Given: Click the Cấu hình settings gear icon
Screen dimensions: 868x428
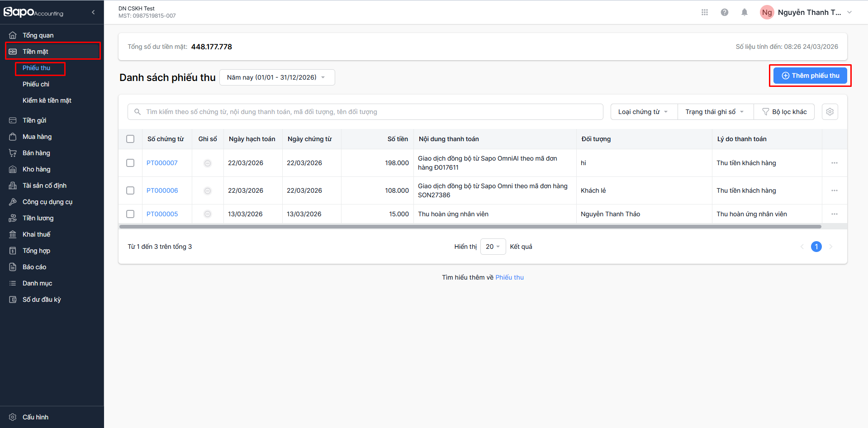Looking at the screenshot, I should click(x=13, y=417).
